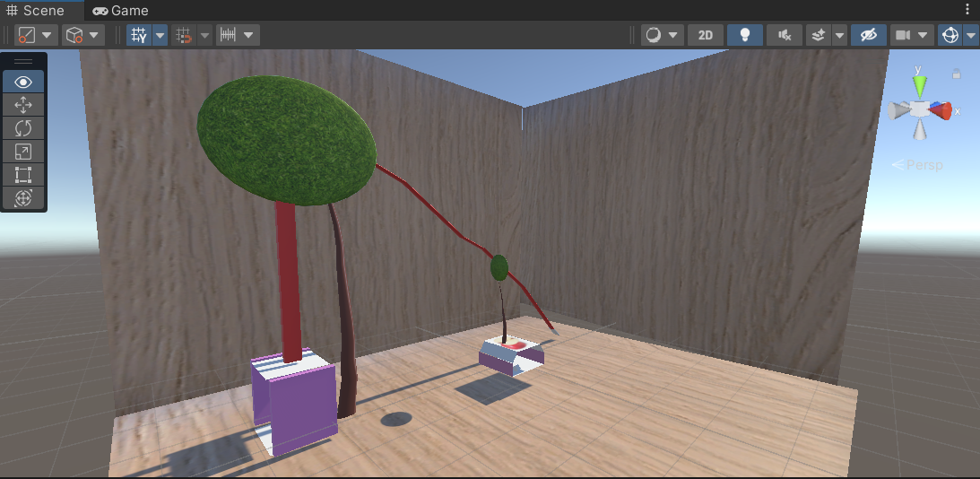The width and height of the screenshot is (980, 479).
Task: Open the tool handle position (pivot) dropdown
Action: point(37,35)
